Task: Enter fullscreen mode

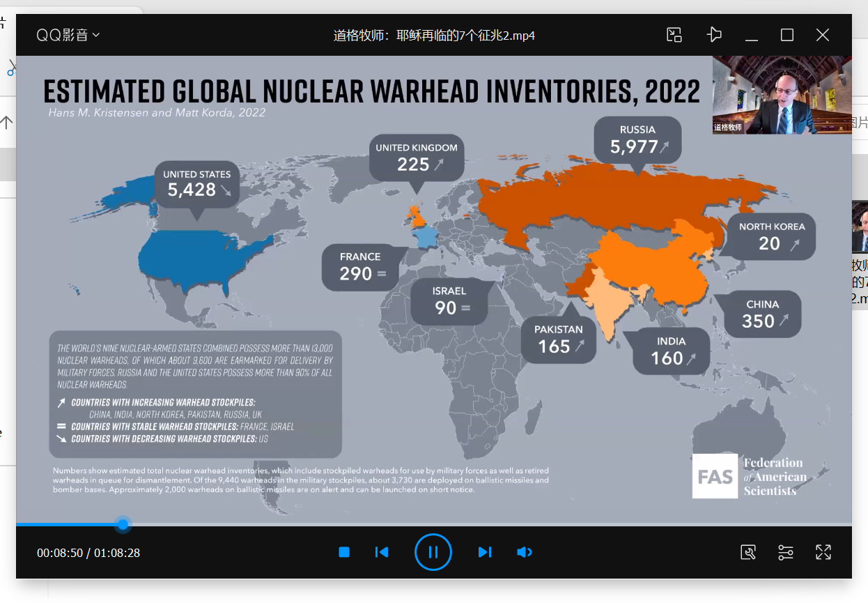Action: point(823,552)
